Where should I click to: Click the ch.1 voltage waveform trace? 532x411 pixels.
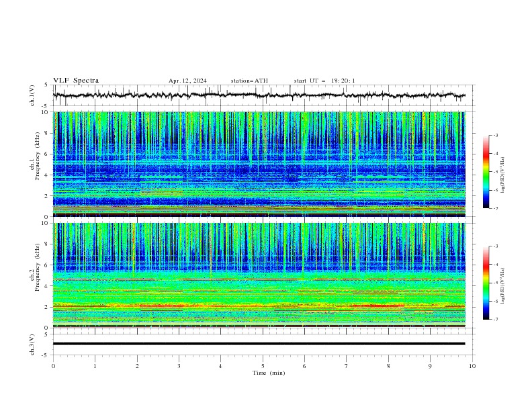pyautogui.click(x=259, y=95)
